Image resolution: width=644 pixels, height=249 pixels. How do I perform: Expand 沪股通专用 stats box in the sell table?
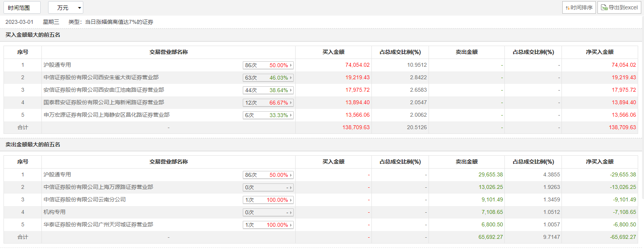pos(268,175)
